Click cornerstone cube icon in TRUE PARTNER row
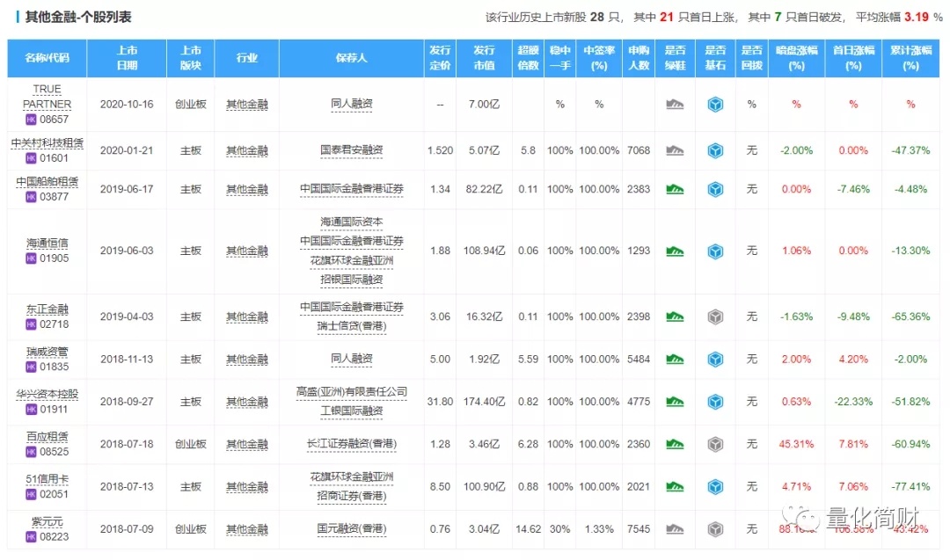Viewport: 950px width, 560px height. (715, 105)
